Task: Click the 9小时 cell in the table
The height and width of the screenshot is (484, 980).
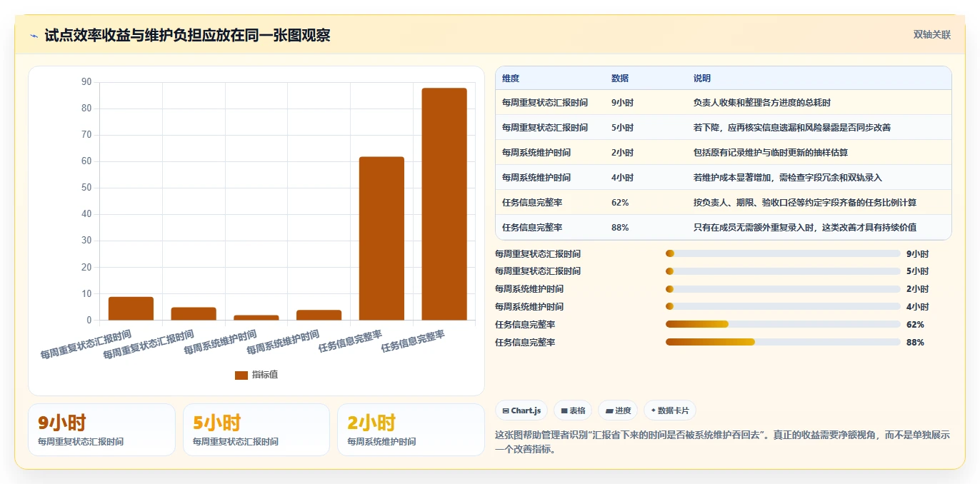Action: coord(622,103)
